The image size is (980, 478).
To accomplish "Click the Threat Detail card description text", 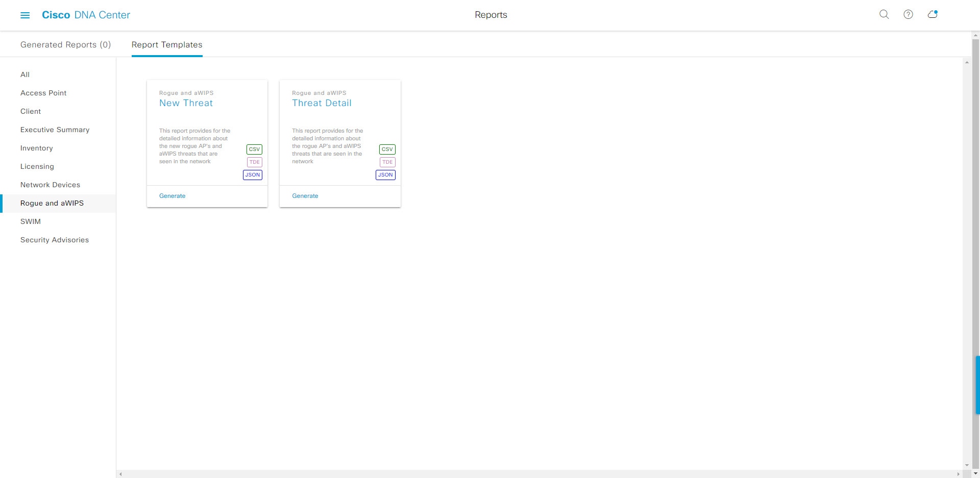I will (x=328, y=146).
